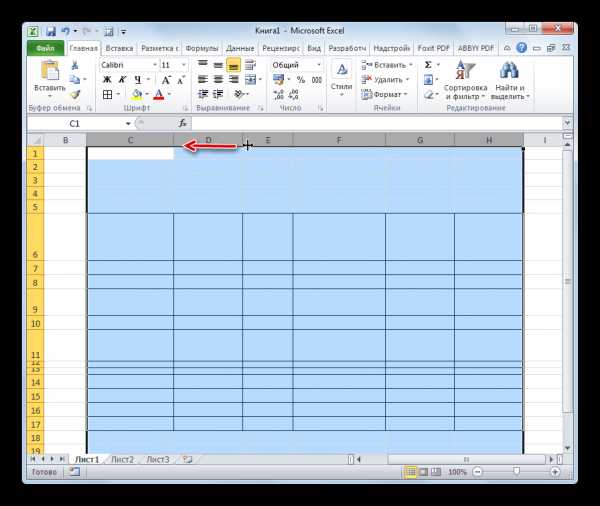Click the comma style 000 icon
Screen dimensions: 600x506
(317, 80)
